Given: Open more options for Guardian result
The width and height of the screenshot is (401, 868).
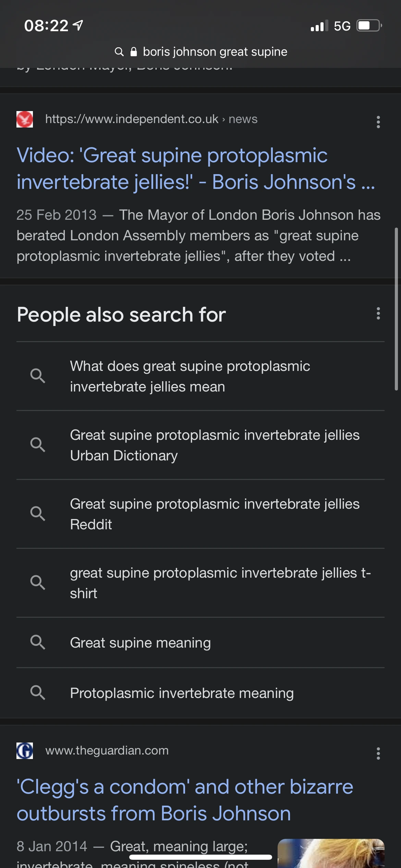Looking at the screenshot, I should click(378, 754).
